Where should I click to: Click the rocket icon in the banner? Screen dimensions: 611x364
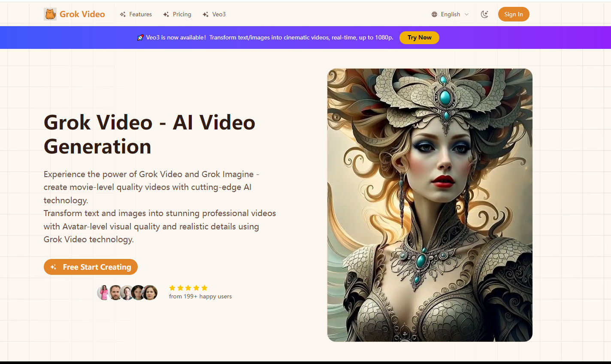click(140, 38)
